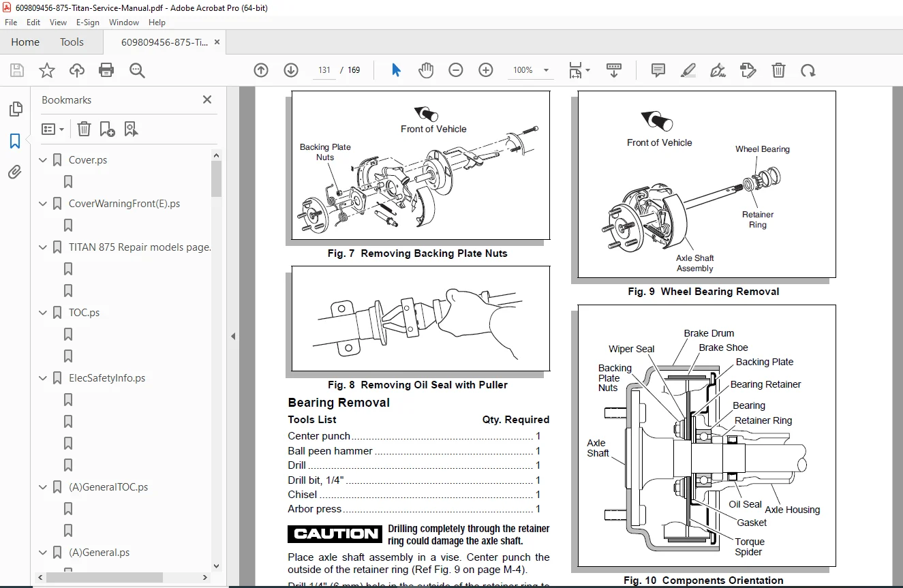Viewport: 903px width, 588px height.
Task: Add file to starred with star icon
Action: pyautogui.click(x=47, y=70)
